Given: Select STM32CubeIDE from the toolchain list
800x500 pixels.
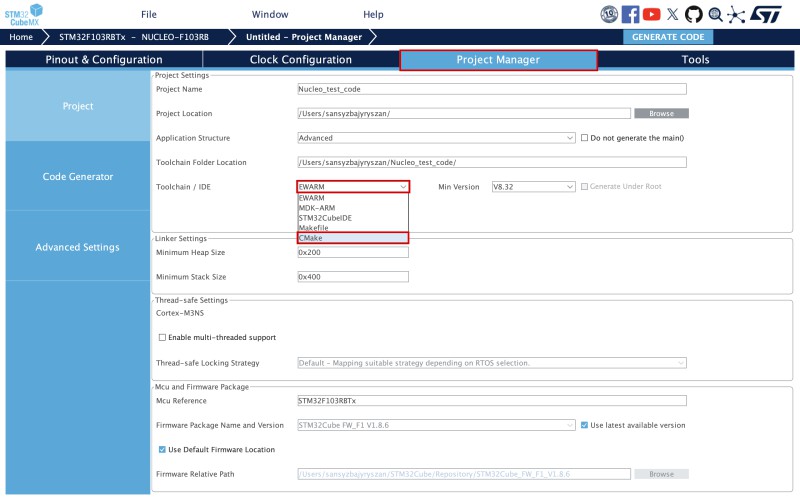Looking at the screenshot, I should click(353, 218).
